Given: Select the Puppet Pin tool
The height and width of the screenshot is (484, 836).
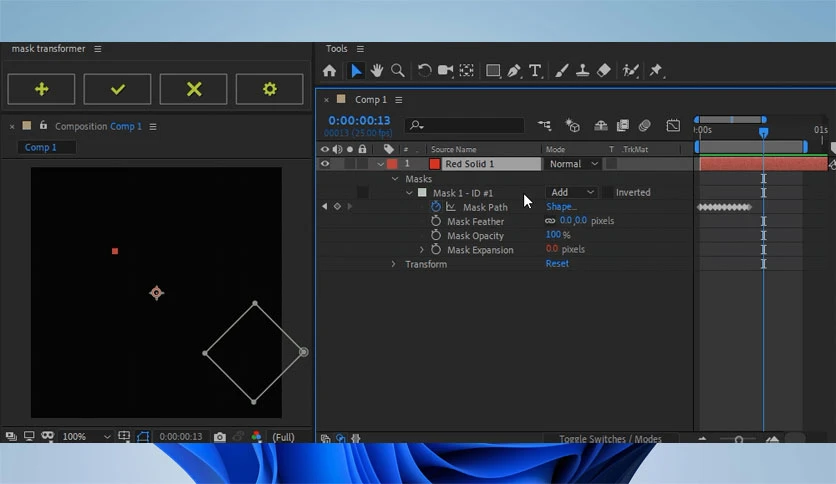Looking at the screenshot, I should [656, 70].
